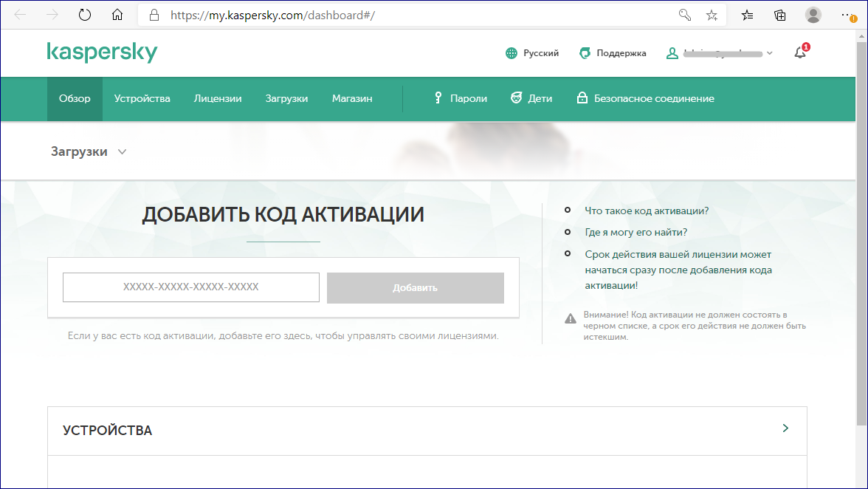
Task: Switch to the Лицензии tab
Action: 218,98
